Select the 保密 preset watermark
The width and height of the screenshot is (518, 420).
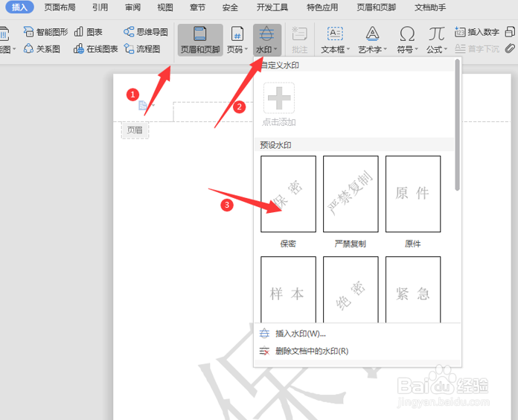[x=288, y=194]
